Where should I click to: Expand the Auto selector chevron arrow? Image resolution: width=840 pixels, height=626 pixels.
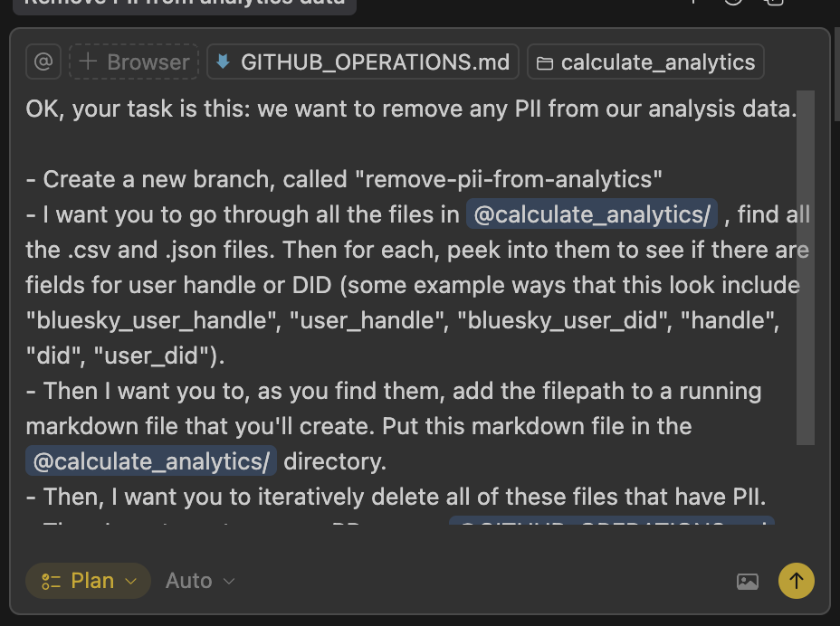[229, 581]
